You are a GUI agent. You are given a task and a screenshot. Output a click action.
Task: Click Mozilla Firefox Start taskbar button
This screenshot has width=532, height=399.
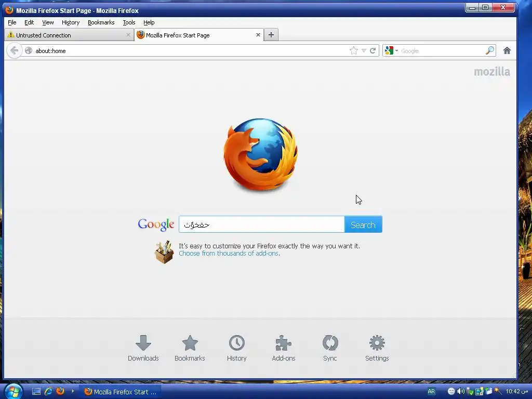point(120,392)
